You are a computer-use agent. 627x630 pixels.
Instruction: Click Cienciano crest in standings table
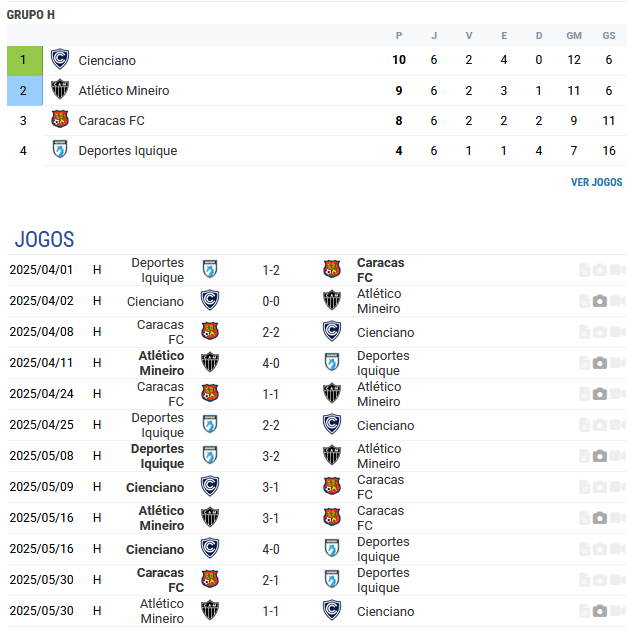pos(60,59)
